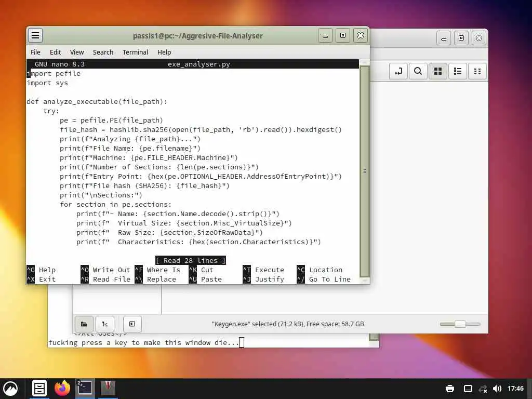Adjust the file manager zoom slider
This screenshot has height=399, width=532.
(460, 324)
